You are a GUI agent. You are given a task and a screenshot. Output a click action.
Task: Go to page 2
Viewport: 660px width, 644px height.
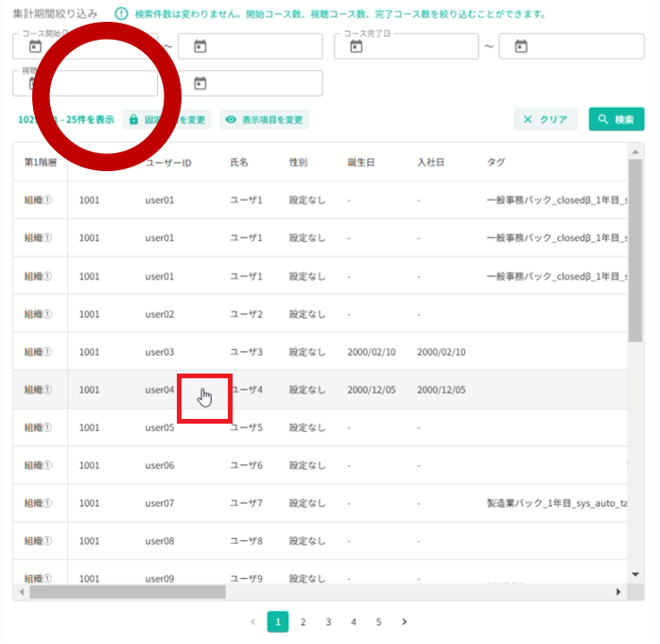(303, 621)
